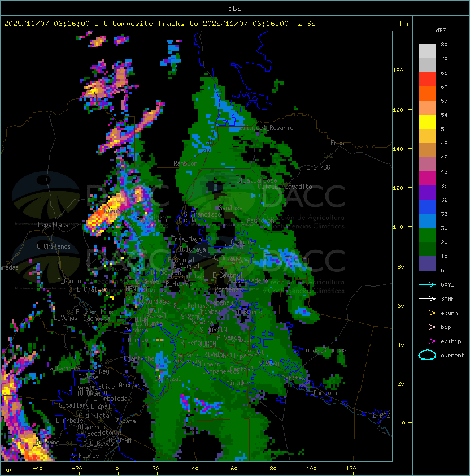
Task: Click the 'eburn' legend label
Action: (449, 313)
